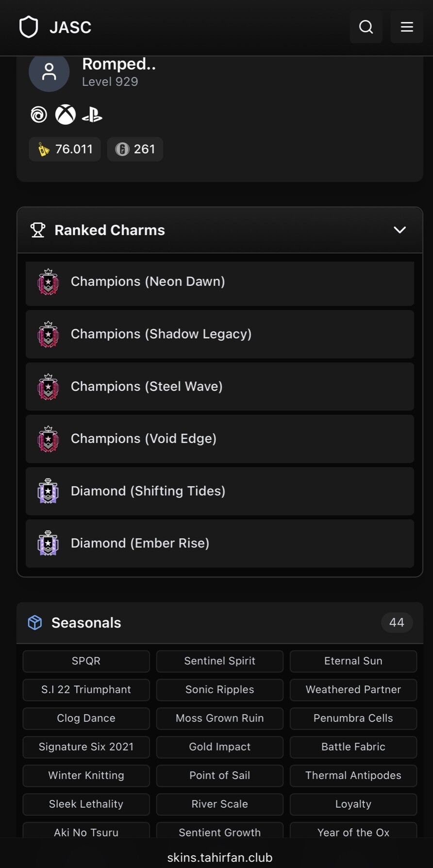Expand the Champions (Shadow Legacy) entry
Screen dimensions: 433x868
point(219,335)
